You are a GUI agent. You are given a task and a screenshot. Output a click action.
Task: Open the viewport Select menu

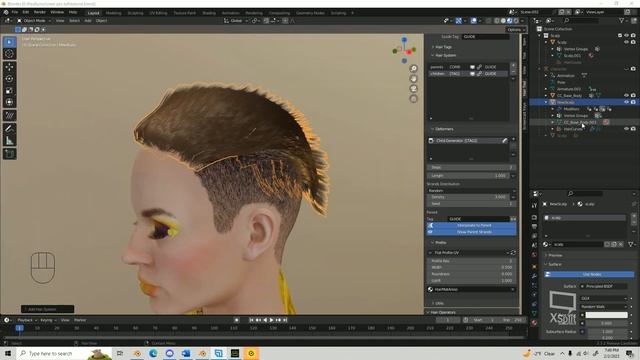pyautogui.click(x=74, y=20)
